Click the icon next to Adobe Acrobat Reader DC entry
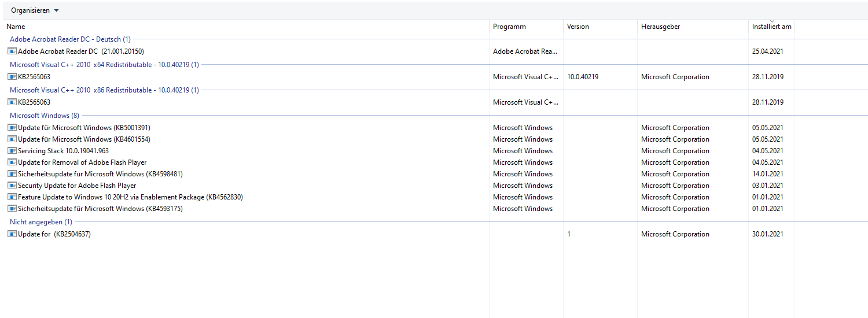The height and width of the screenshot is (318, 868). [x=12, y=51]
